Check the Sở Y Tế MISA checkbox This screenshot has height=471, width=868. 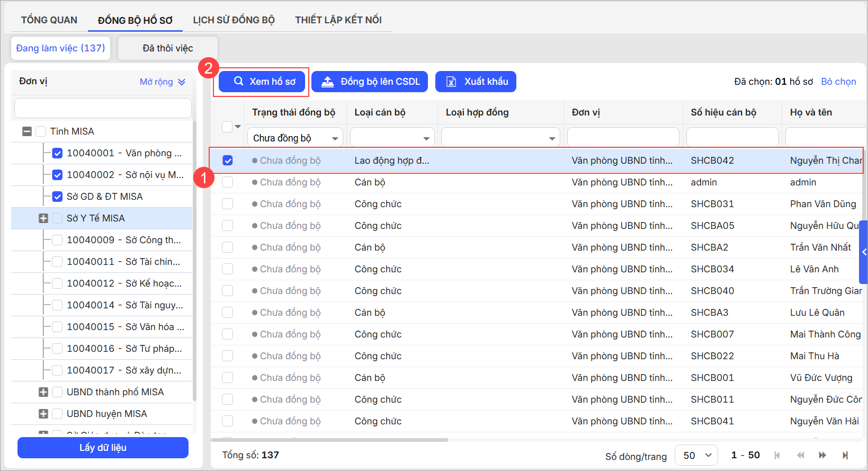(58, 218)
